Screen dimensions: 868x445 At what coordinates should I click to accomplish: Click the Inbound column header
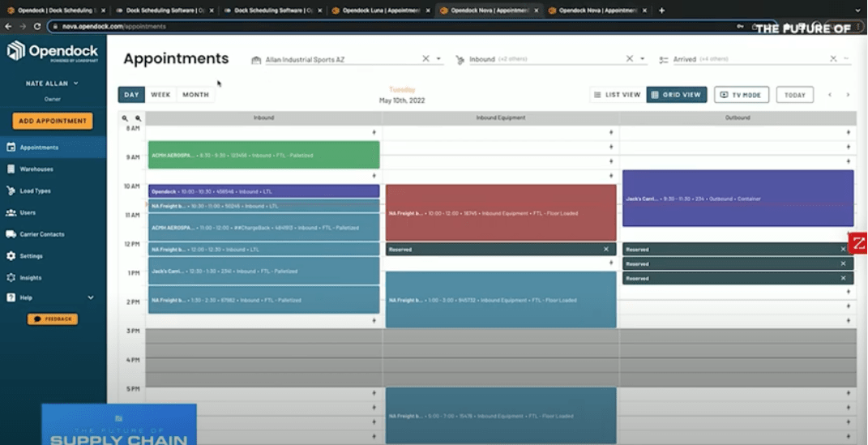(x=263, y=118)
